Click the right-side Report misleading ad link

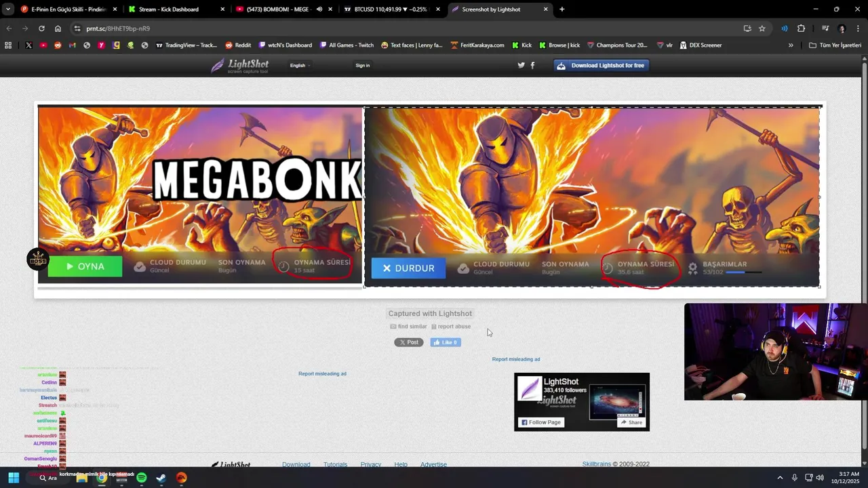pyautogui.click(x=516, y=359)
